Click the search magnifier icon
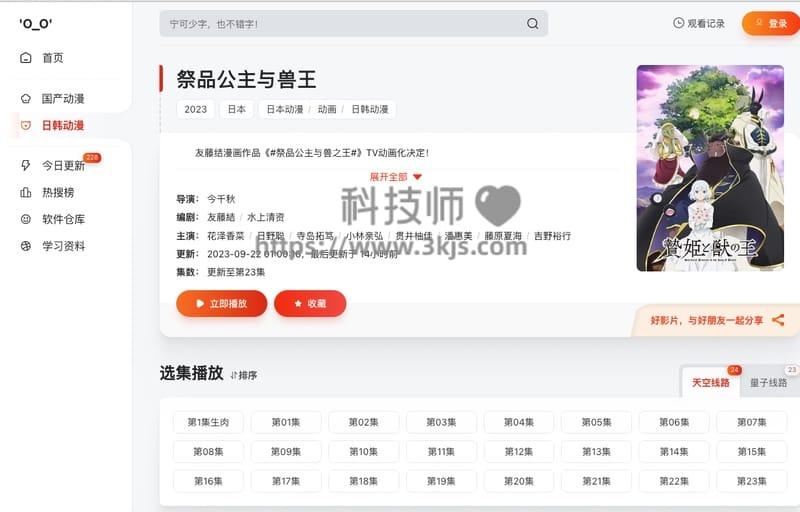Viewport: 800px width, 512px height. (x=532, y=23)
